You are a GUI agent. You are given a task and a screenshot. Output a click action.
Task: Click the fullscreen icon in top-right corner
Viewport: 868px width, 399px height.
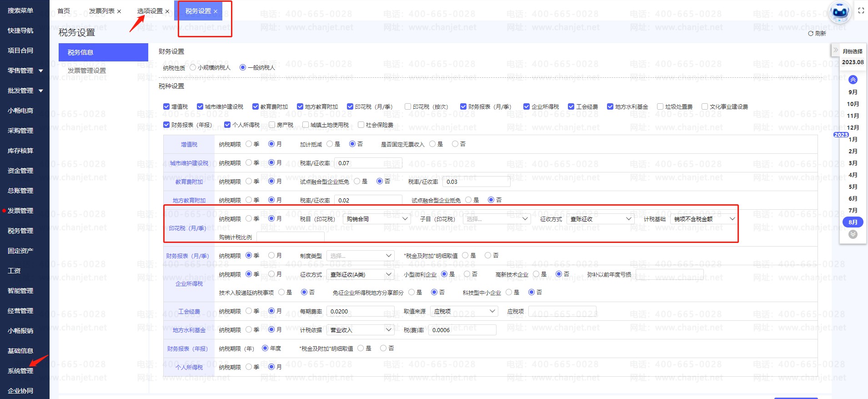click(x=861, y=10)
